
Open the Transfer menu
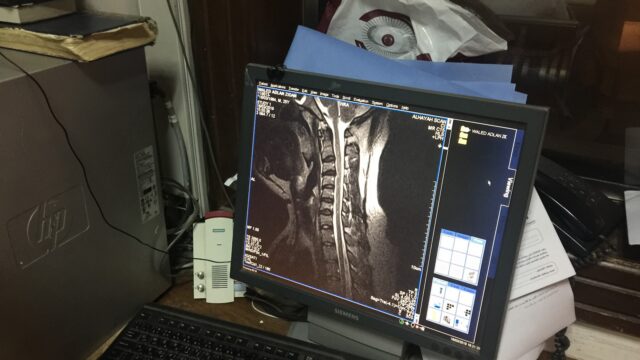click(x=294, y=89)
